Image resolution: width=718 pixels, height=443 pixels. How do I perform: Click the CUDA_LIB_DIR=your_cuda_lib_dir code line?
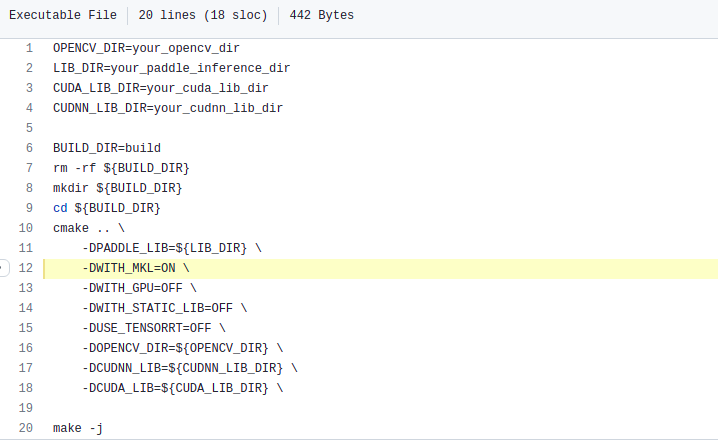tap(161, 88)
